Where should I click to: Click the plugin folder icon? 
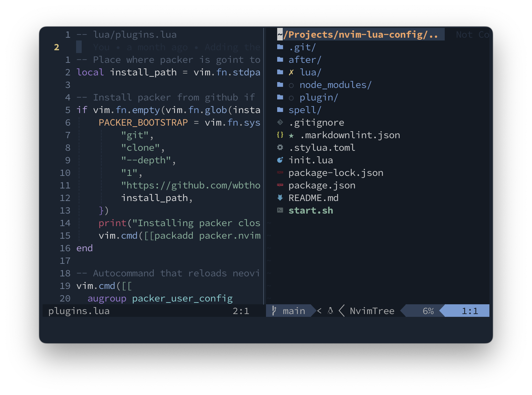pyautogui.click(x=280, y=97)
